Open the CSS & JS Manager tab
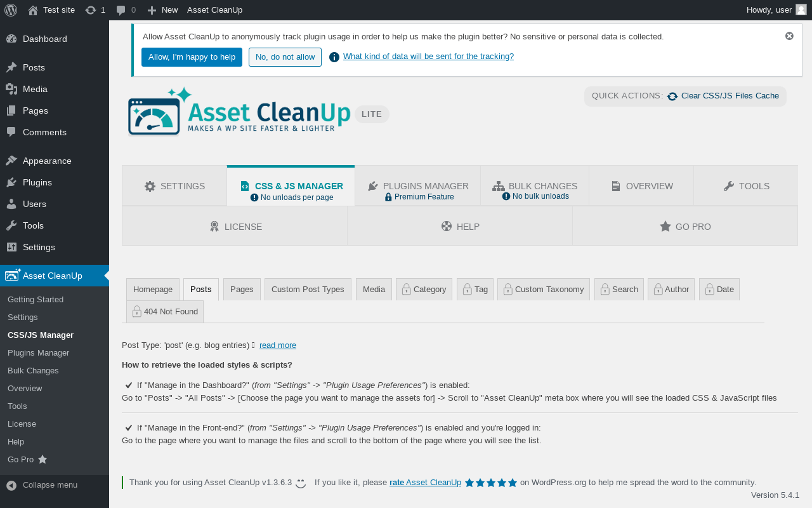The image size is (812, 508). [291, 186]
